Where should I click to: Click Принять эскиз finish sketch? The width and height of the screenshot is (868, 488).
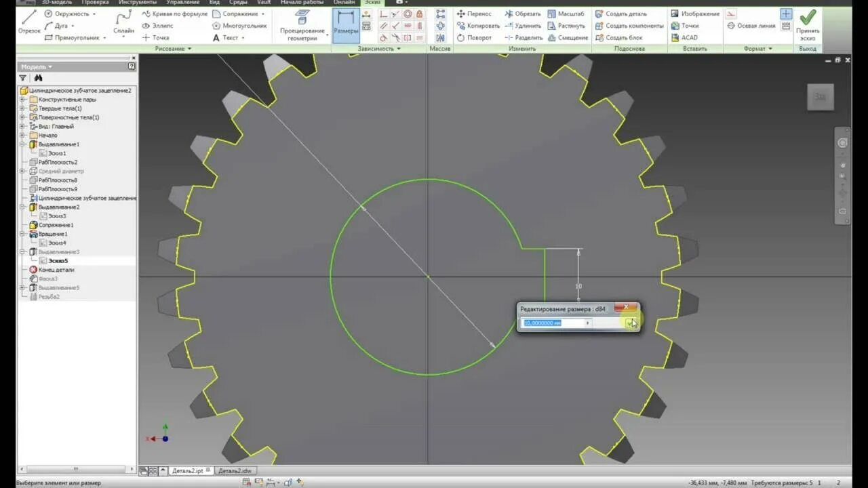pos(808,24)
